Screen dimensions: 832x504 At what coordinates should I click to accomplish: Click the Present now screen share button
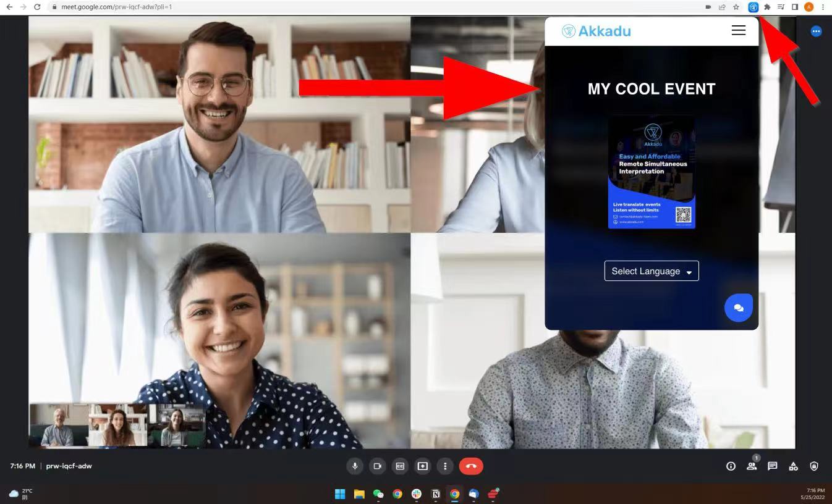(x=423, y=466)
